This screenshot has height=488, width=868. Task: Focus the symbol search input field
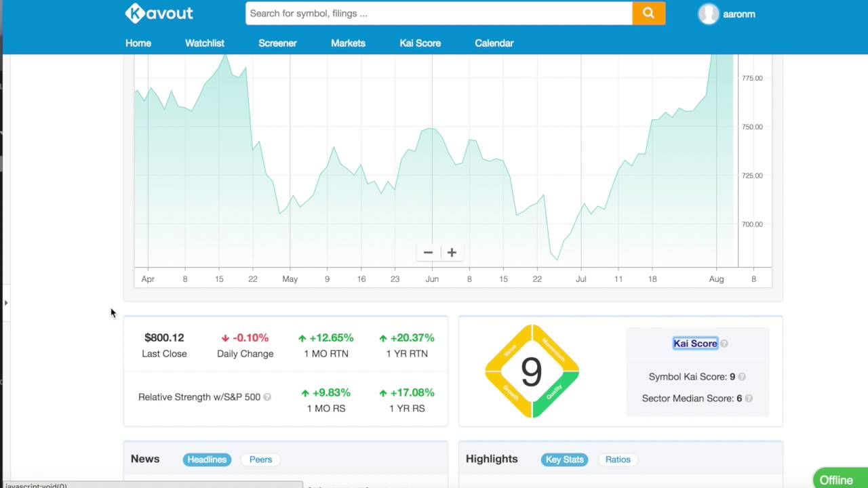coord(438,13)
